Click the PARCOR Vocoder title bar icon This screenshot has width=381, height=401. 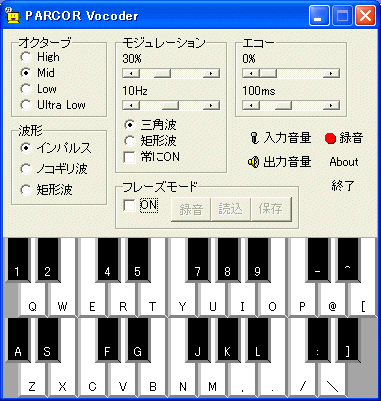[x=12, y=15]
